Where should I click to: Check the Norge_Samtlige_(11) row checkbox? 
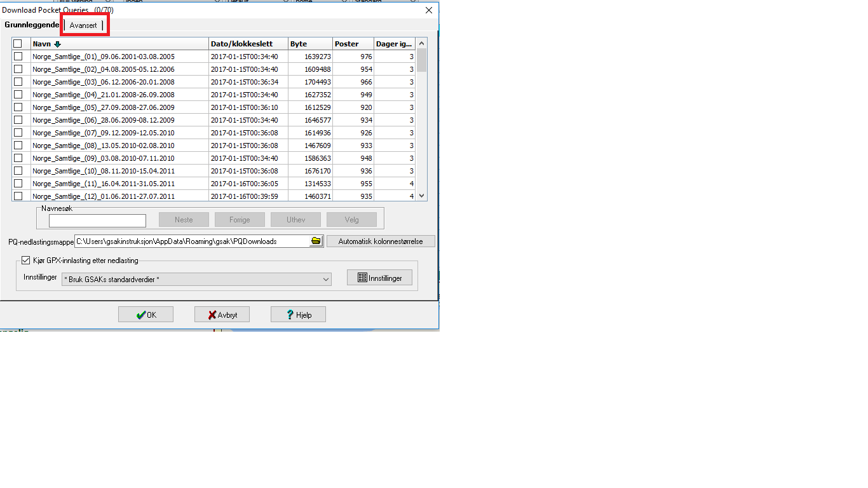click(18, 184)
